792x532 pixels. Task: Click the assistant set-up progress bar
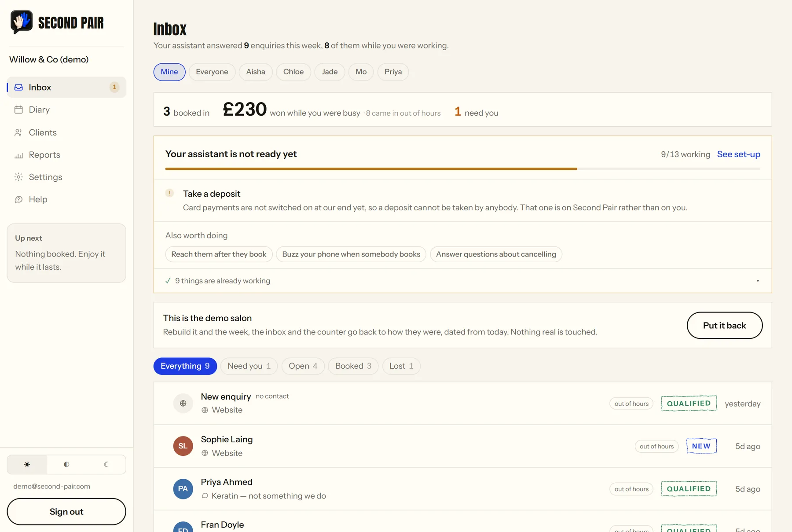click(463, 169)
